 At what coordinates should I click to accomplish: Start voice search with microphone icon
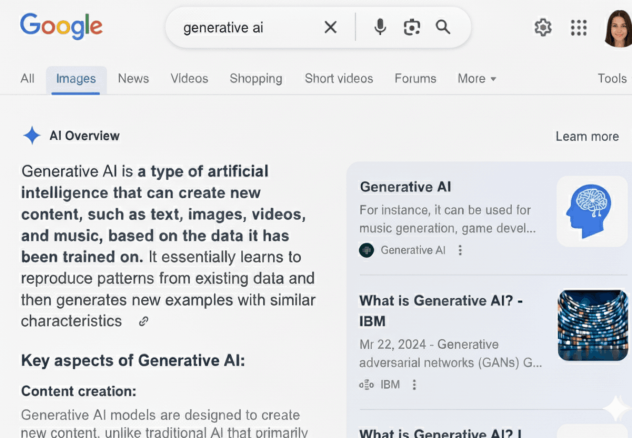pyautogui.click(x=380, y=27)
